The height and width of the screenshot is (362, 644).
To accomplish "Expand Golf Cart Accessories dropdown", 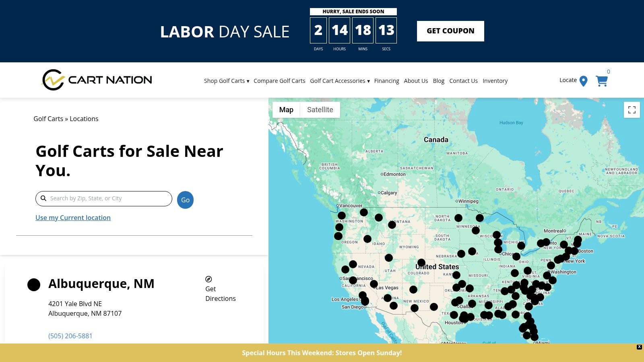I will (340, 81).
